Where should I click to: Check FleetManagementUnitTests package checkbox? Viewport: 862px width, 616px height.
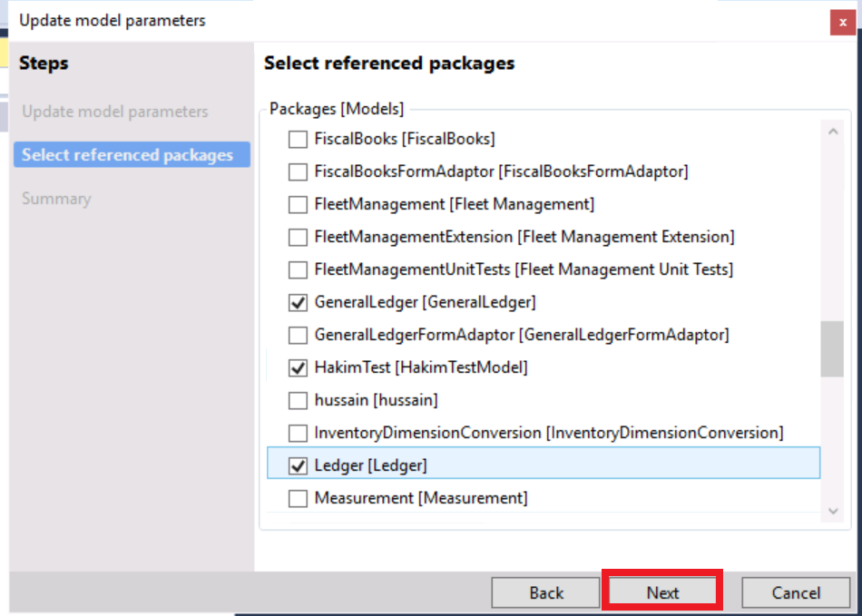[298, 269]
